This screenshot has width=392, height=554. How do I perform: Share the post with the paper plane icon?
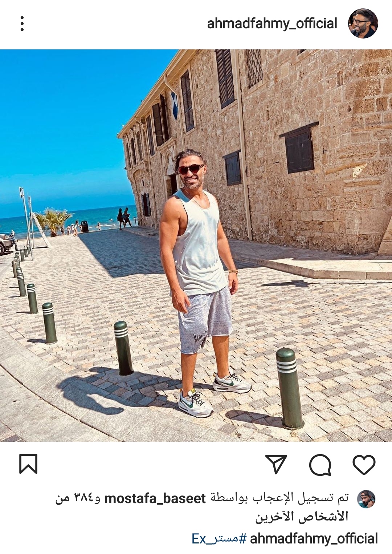(276, 464)
